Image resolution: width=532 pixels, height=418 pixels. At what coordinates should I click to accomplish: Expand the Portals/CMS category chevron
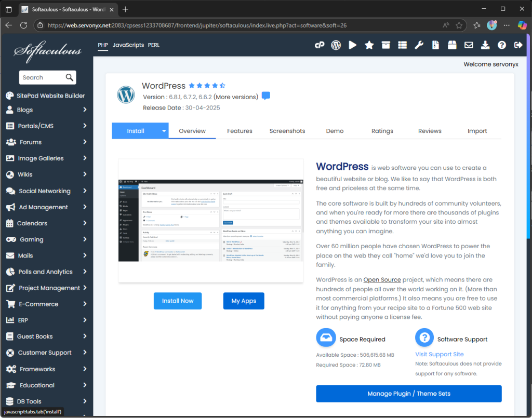click(x=85, y=126)
